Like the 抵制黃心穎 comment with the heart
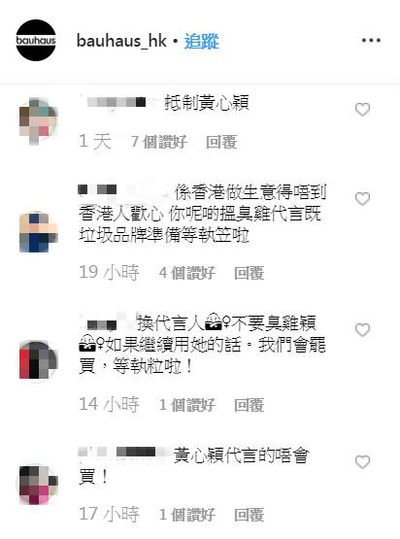The image size is (400, 539). [x=362, y=110]
